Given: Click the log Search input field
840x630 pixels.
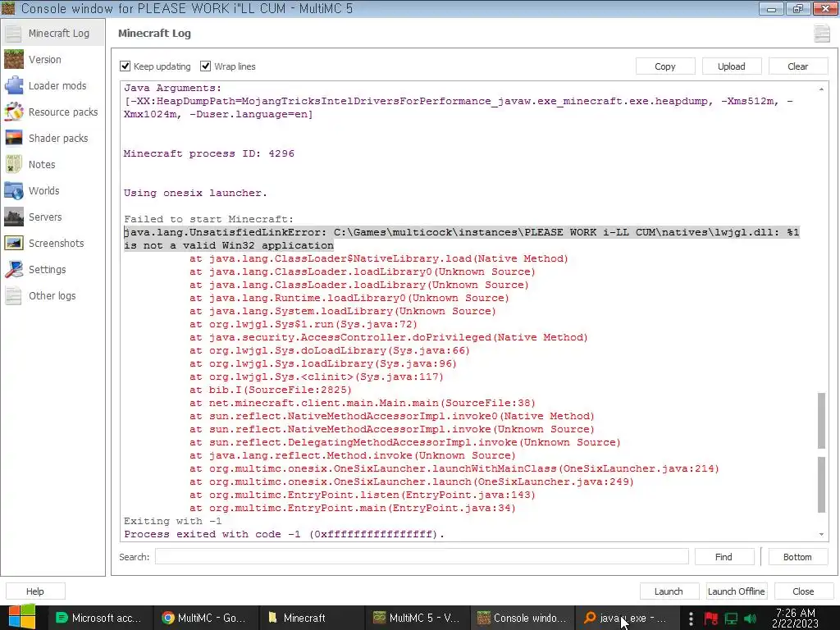Looking at the screenshot, I should click(x=422, y=557).
